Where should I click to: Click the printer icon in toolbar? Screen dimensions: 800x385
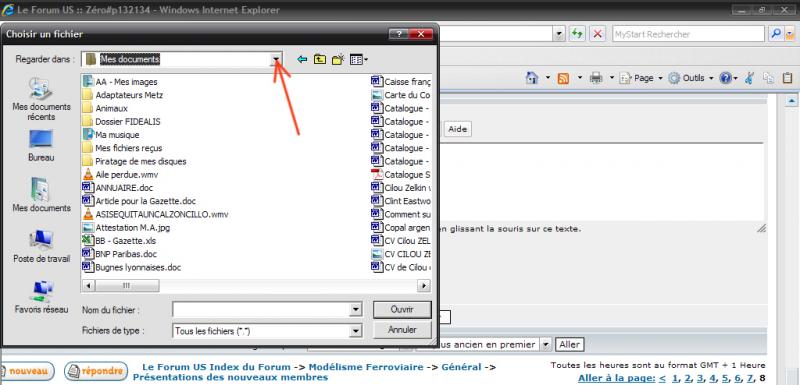[x=596, y=78]
